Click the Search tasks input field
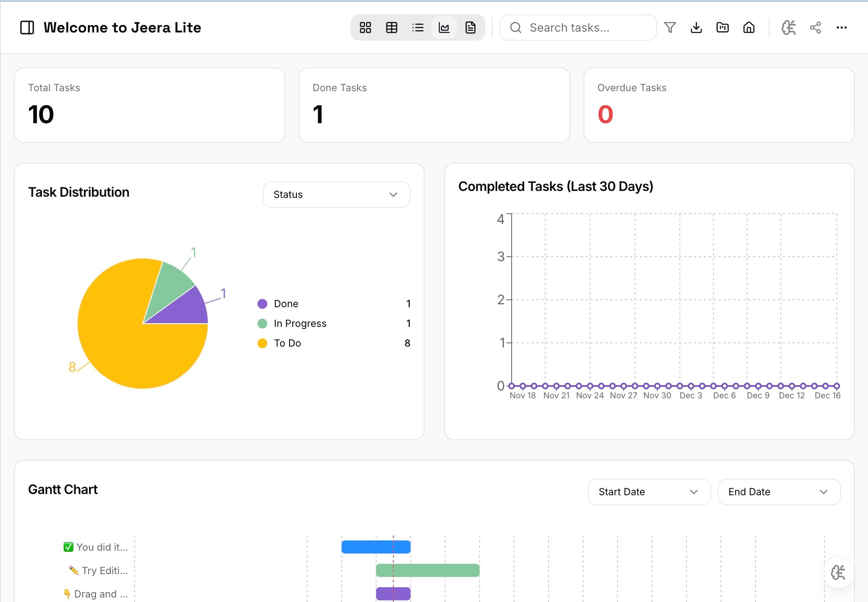 [x=583, y=28]
